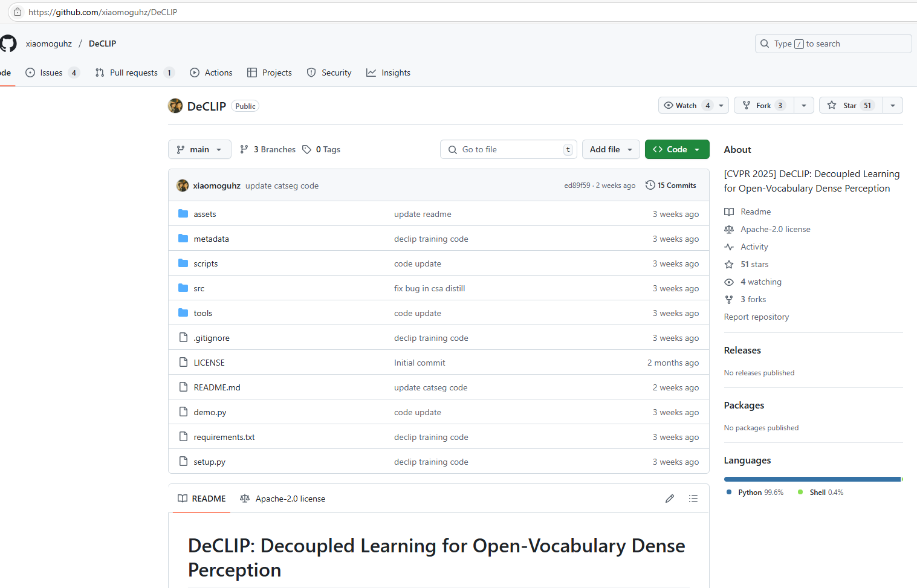917x588 pixels.
Task: Click the pulse icon beside Activity
Action: [x=729, y=247]
